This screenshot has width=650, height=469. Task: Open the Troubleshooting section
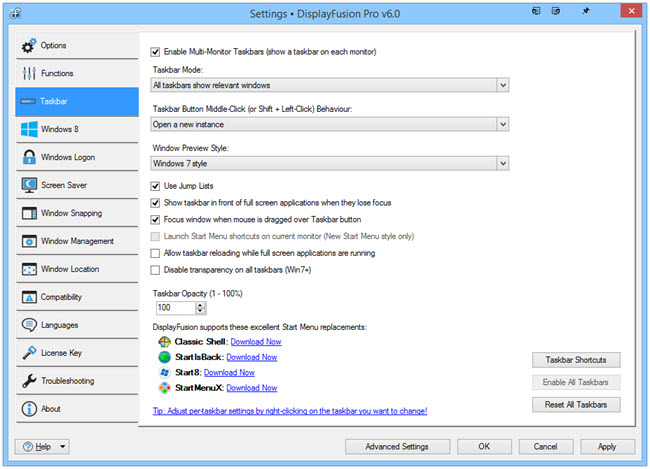[x=77, y=381]
